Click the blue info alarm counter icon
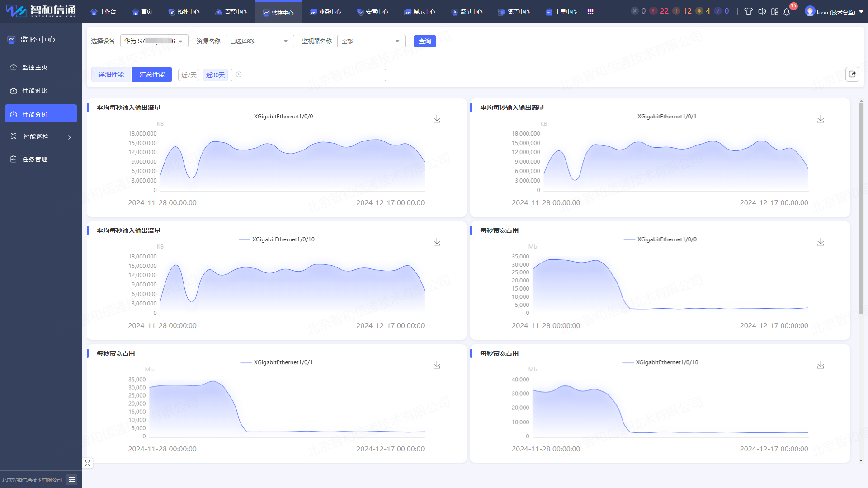The width and height of the screenshot is (868, 488). pos(718,11)
